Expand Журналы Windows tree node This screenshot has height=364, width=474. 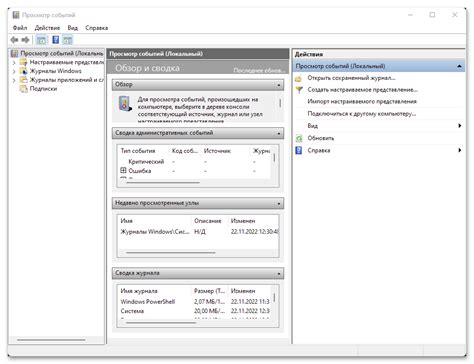(14, 71)
